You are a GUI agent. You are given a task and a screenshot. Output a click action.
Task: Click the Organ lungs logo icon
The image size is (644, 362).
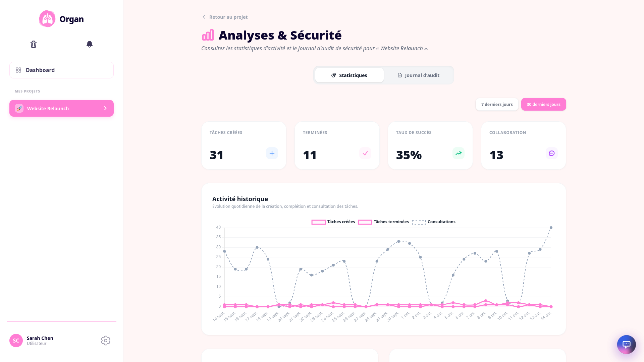click(47, 19)
